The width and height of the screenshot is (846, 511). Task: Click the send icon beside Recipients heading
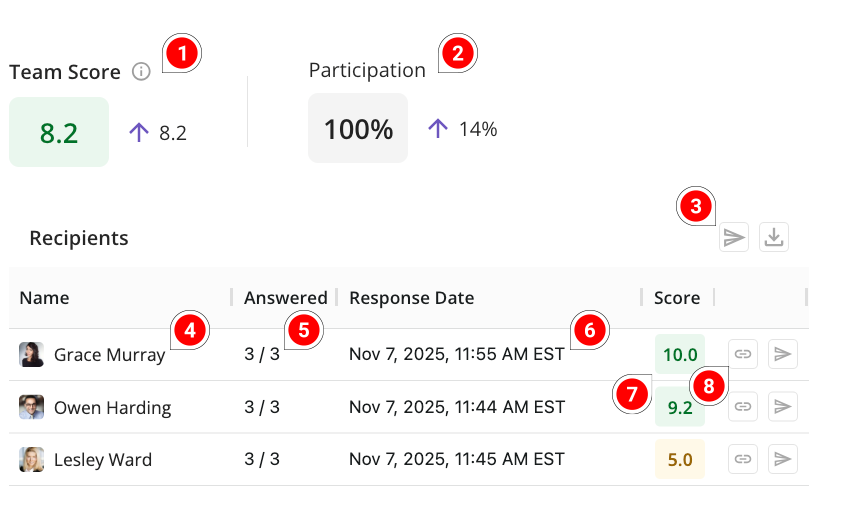click(734, 237)
